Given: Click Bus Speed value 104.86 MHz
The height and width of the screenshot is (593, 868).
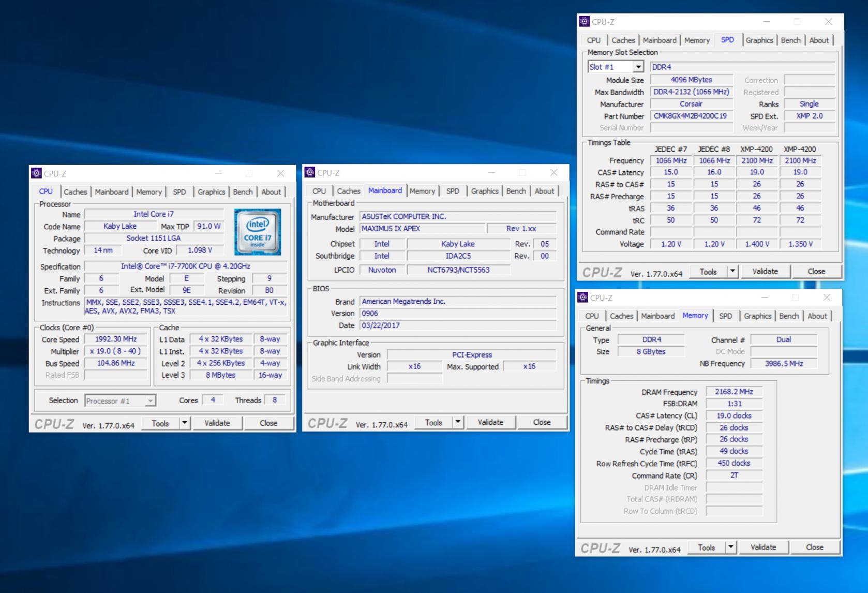Looking at the screenshot, I should click(116, 363).
